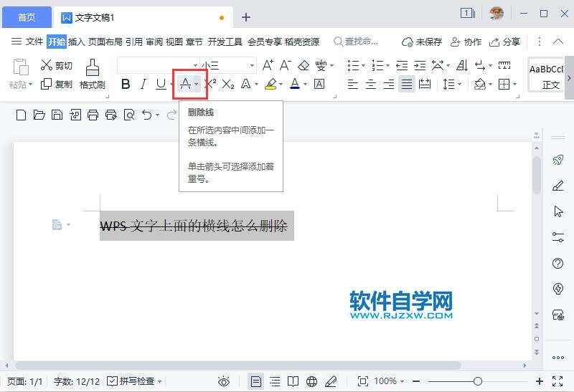Click the increase indent icon
This screenshot has height=392, width=574.
[x=420, y=65]
